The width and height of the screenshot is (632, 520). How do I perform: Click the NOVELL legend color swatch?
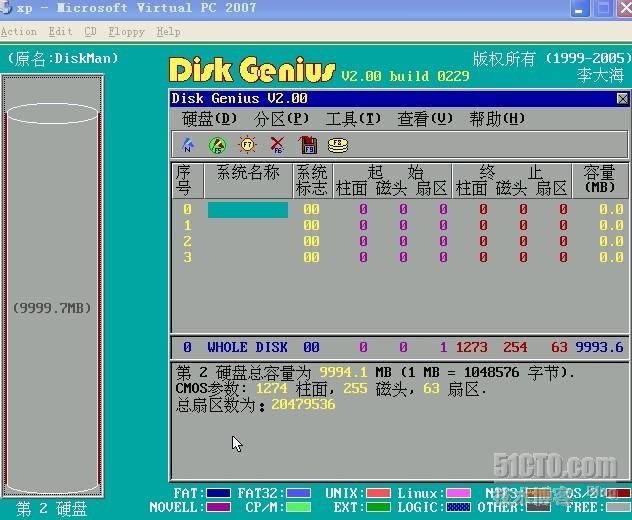point(218,507)
